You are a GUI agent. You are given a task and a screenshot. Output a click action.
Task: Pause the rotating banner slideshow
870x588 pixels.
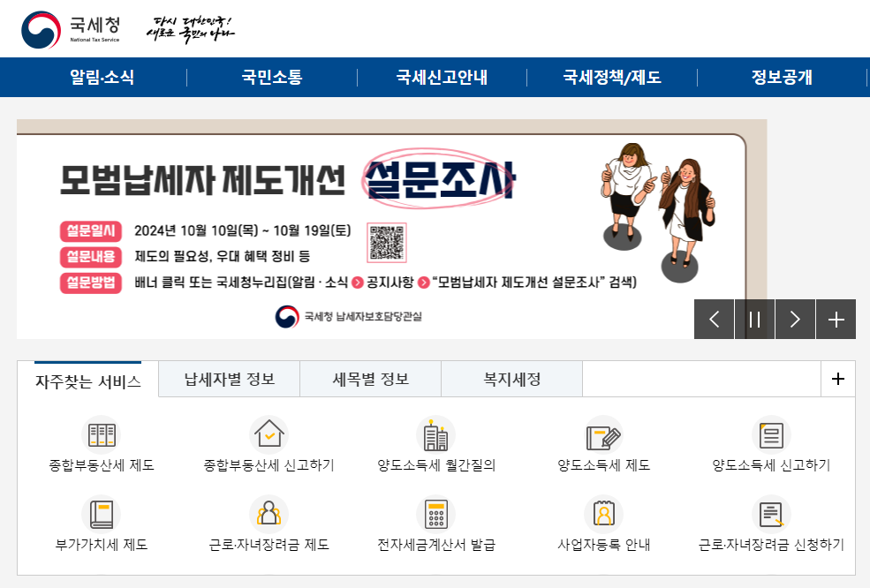click(x=754, y=319)
